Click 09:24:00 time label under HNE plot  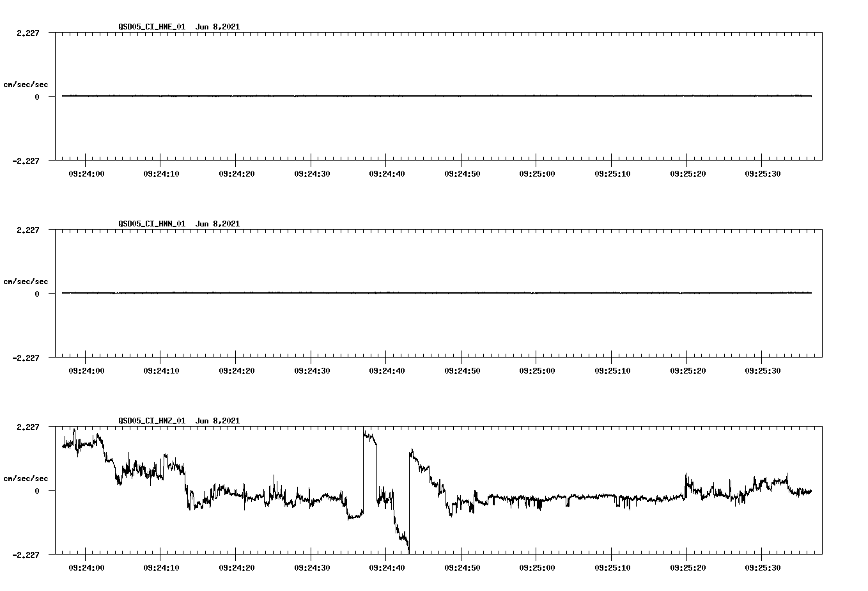[86, 173]
